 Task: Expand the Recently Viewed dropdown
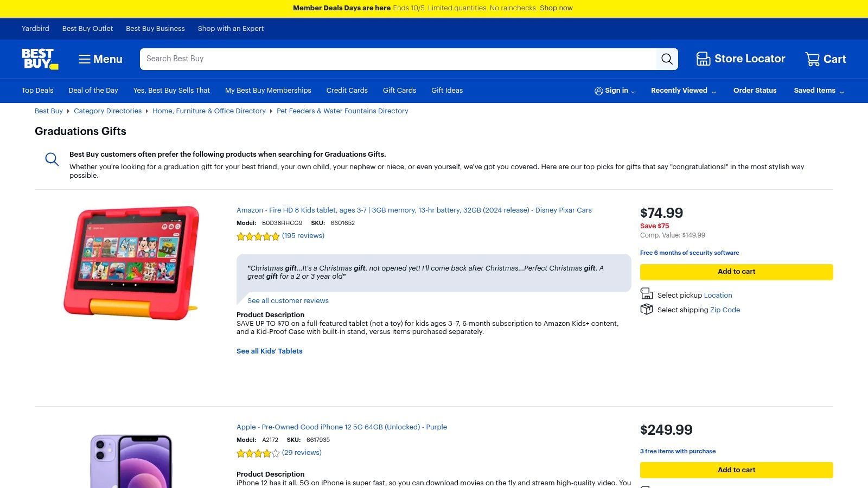click(683, 91)
